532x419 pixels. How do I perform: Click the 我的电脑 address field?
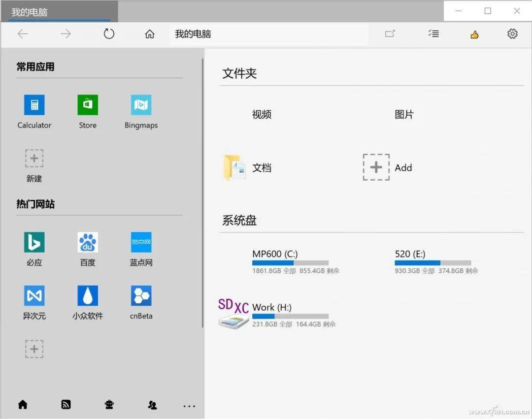point(269,34)
